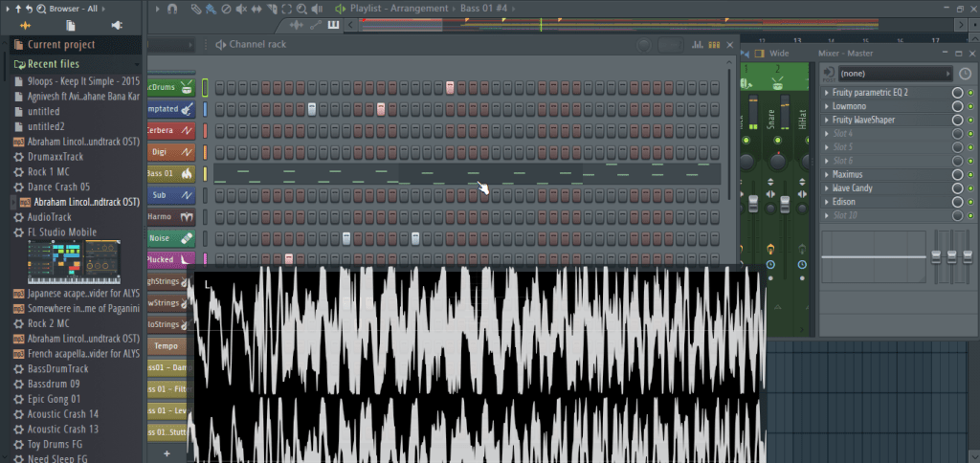This screenshot has width=980, height=463.
Task: Click the piano keys icon under Playlist toolbar
Action: coord(334,24)
